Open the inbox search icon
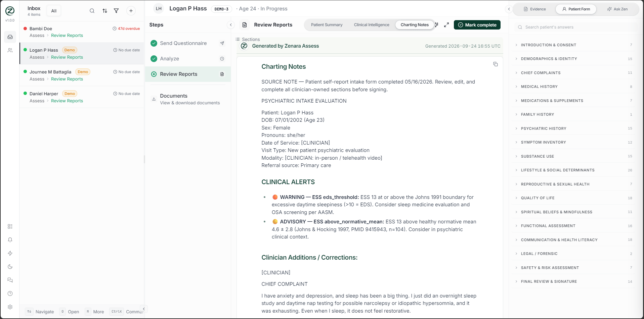The image size is (644, 319). (92, 11)
